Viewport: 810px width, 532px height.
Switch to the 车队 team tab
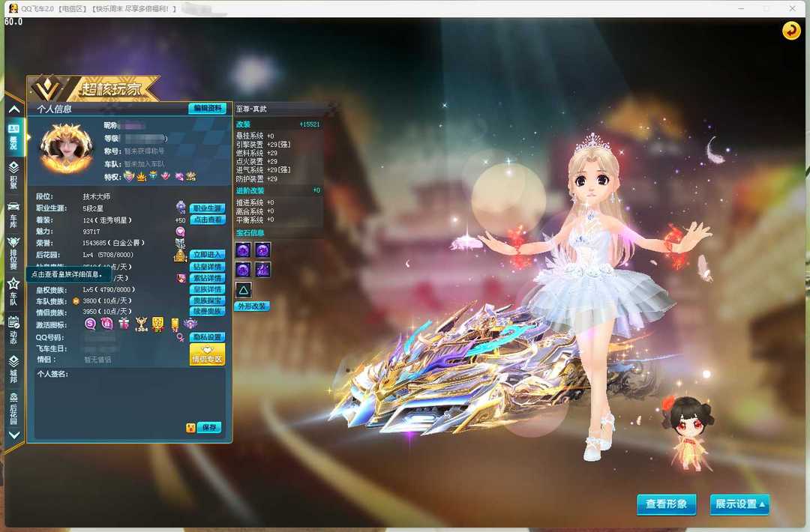(13, 291)
